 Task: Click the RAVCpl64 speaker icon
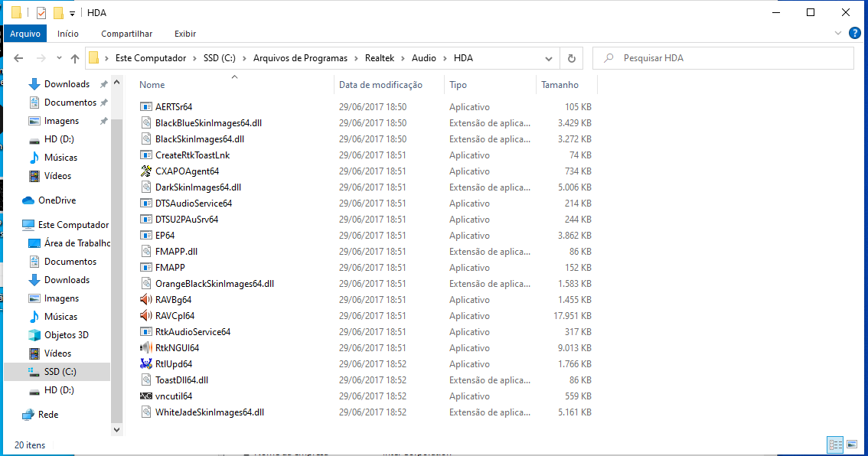coord(145,315)
